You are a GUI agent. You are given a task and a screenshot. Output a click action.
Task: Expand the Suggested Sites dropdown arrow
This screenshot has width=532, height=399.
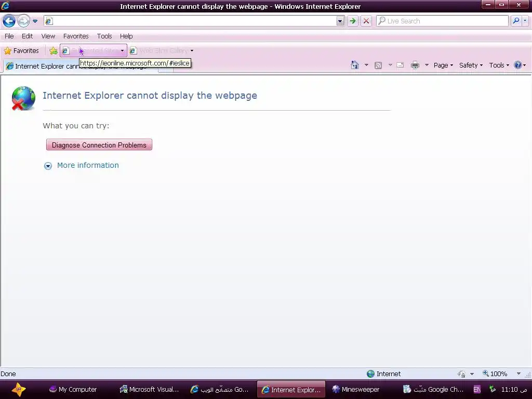point(123,51)
